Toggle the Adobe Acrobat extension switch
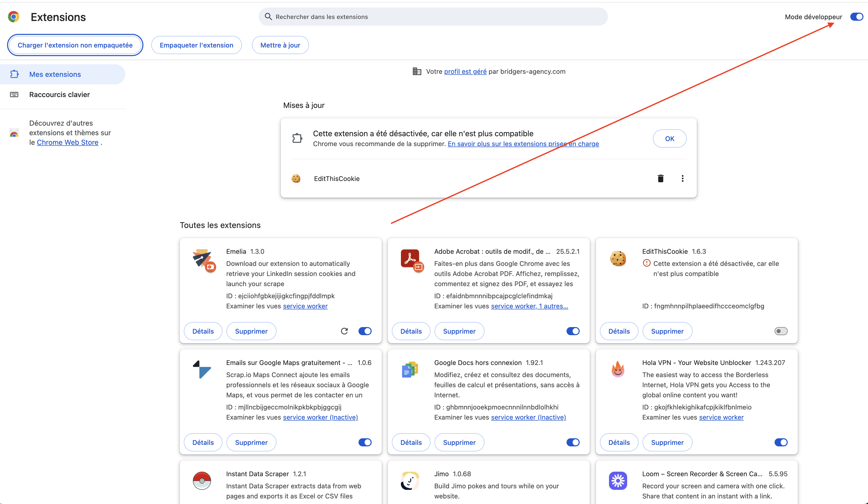Viewport: 868px width, 504px height. [573, 331]
